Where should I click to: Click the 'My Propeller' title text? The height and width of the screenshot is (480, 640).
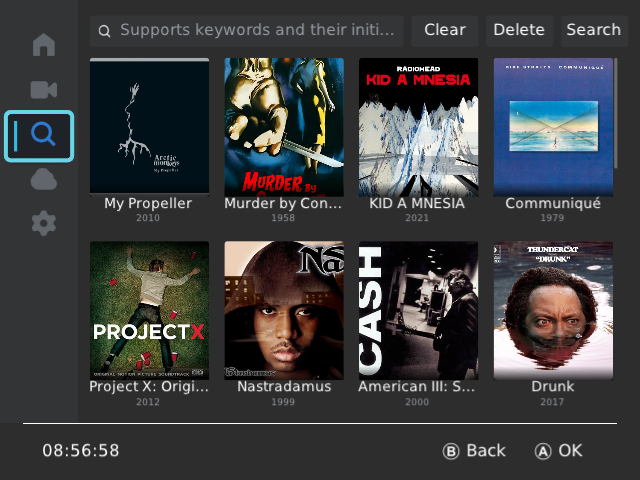click(148, 203)
